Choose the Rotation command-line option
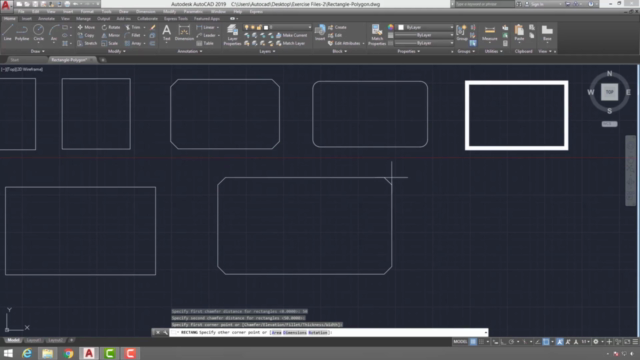 pyautogui.click(x=318, y=333)
